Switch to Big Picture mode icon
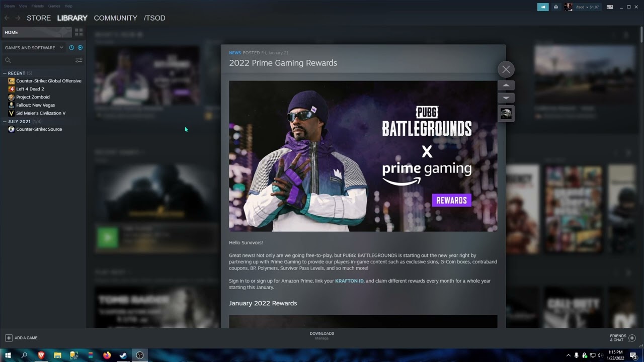 pyautogui.click(x=610, y=7)
